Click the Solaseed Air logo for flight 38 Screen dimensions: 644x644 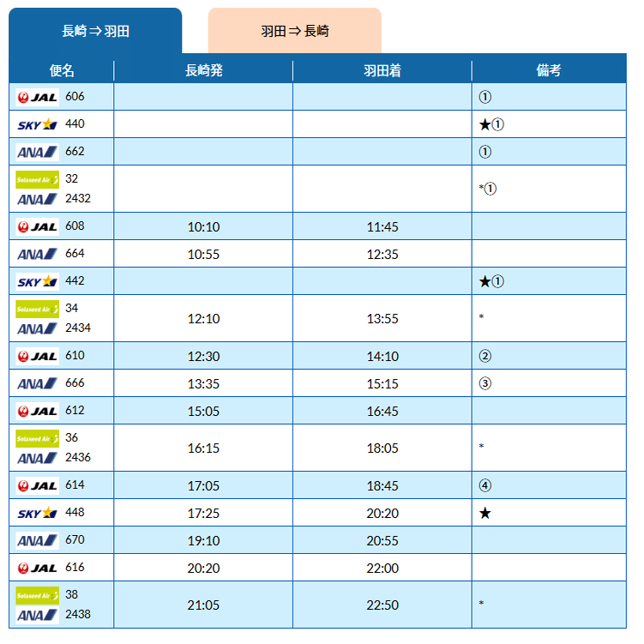coord(38,595)
